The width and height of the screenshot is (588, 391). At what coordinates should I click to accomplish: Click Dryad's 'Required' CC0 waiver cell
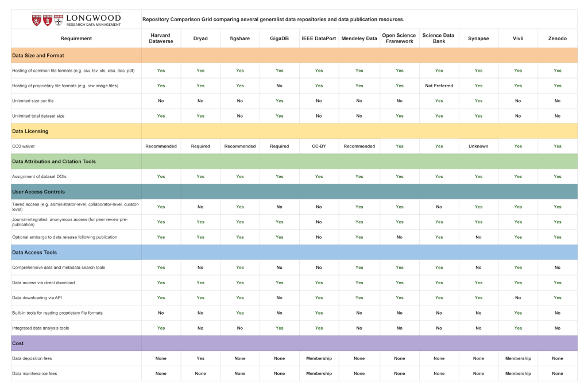pyautogui.click(x=200, y=146)
